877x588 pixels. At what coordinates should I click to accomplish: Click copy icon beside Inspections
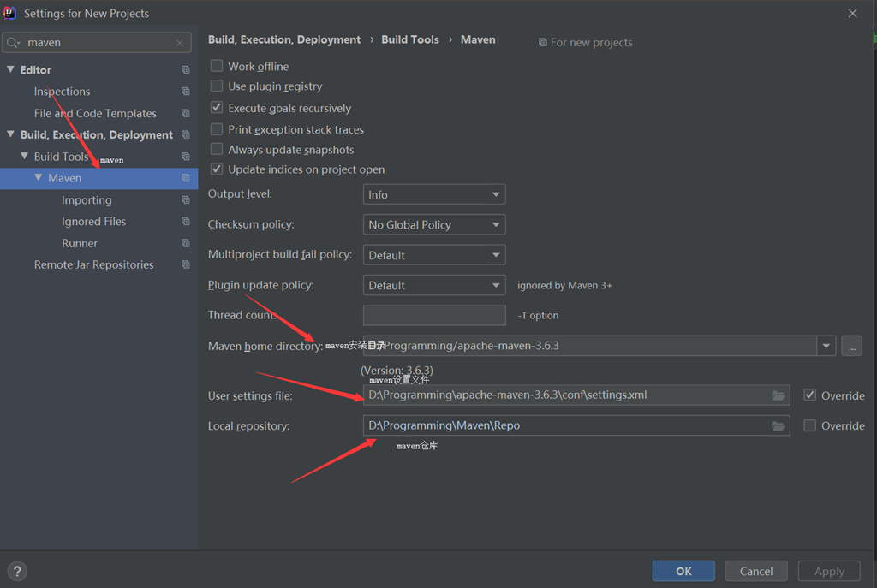186,91
